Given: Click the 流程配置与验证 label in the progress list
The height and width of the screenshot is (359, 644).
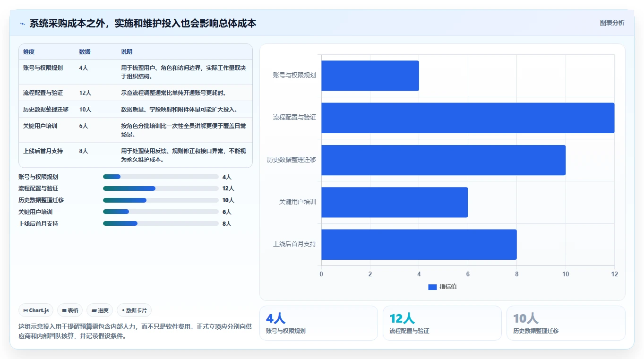Looking at the screenshot, I should [x=38, y=188].
